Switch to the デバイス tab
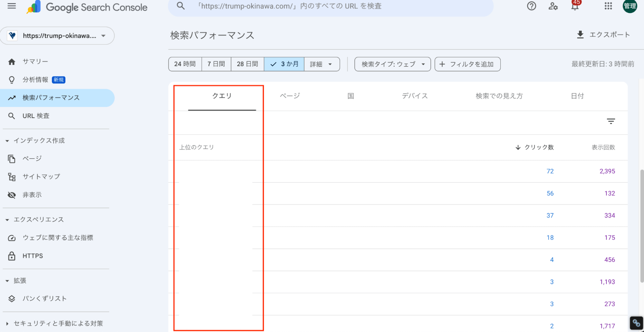Screen dimensions: 644x332 click(415, 96)
